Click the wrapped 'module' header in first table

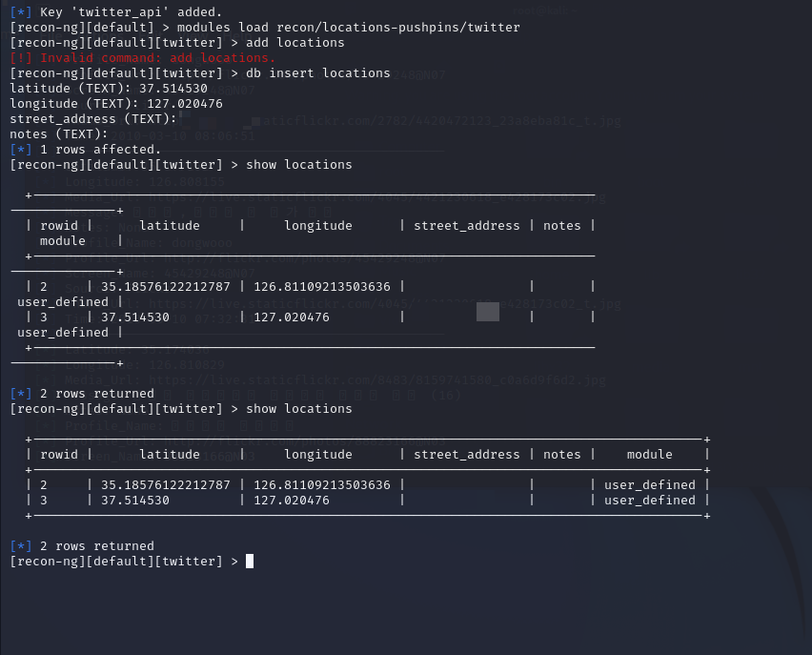pos(63,241)
